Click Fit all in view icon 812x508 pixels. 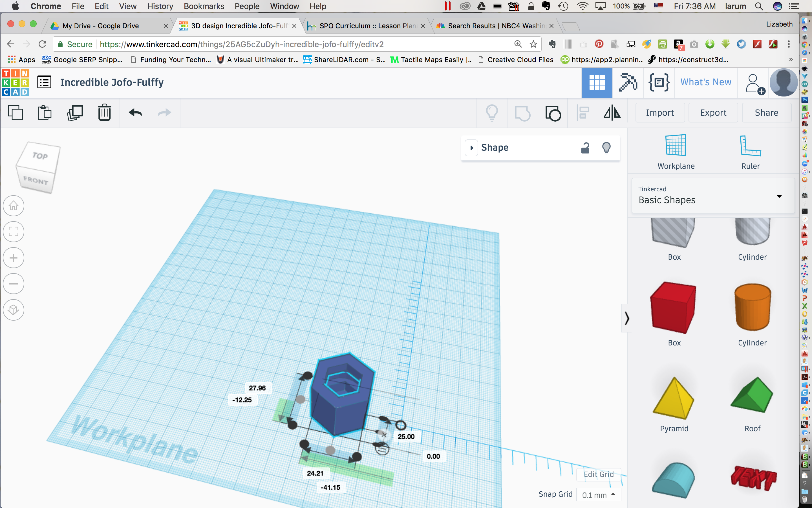[14, 231]
